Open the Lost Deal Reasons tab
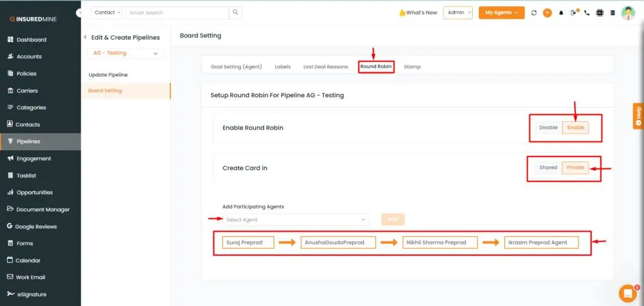The height and width of the screenshot is (306, 644). 325,67
